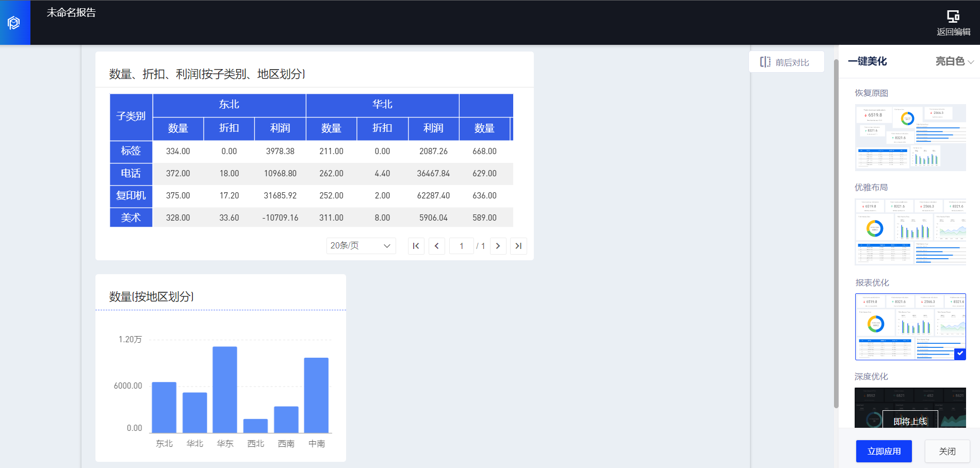The width and height of the screenshot is (980, 468).
Task: Go to next table page
Action: coord(498,246)
